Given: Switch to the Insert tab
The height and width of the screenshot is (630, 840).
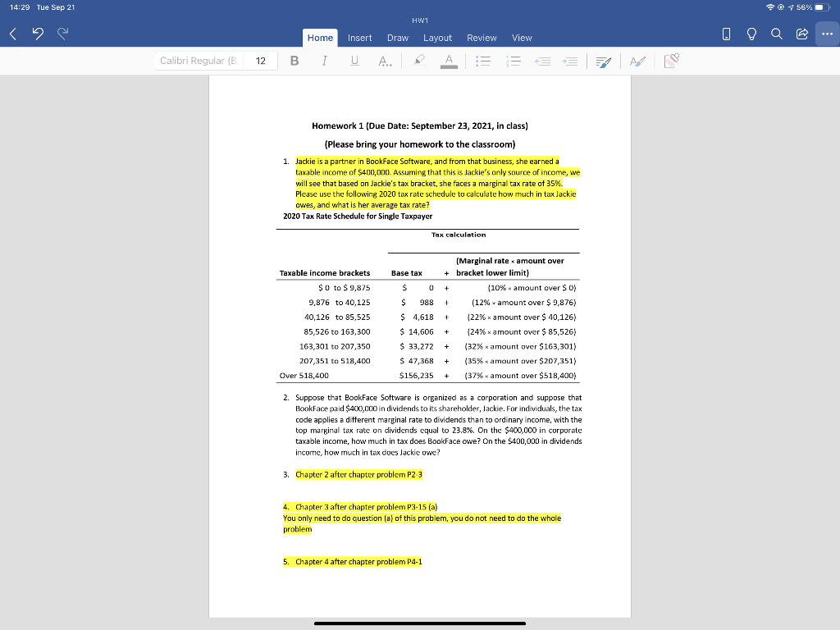Looking at the screenshot, I should (360, 38).
